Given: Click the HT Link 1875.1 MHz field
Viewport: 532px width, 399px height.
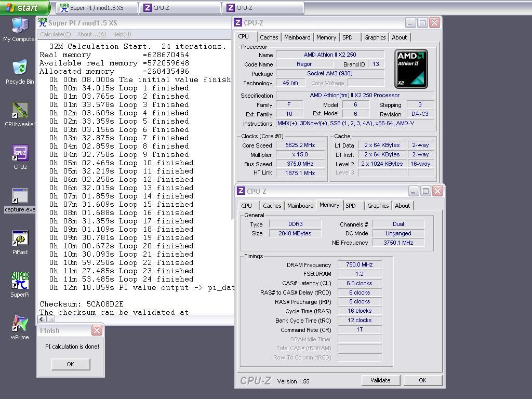Looking at the screenshot, I should [x=300, y=173].
